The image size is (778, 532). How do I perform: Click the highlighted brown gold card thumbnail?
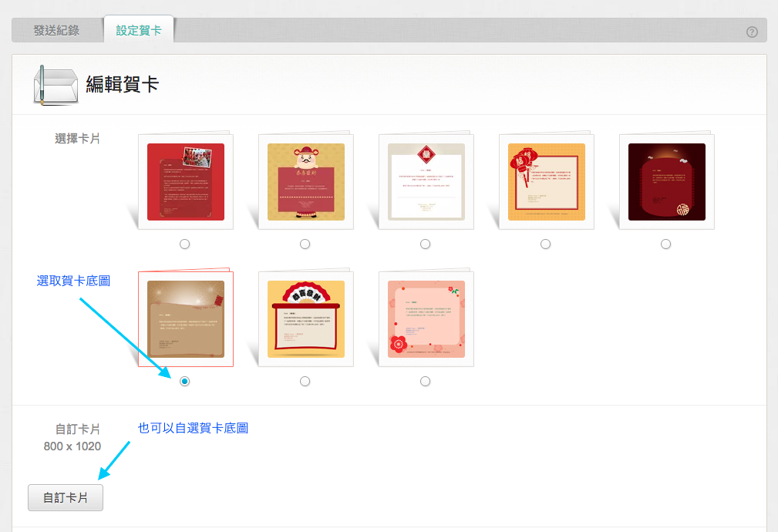tap(186, 319)
